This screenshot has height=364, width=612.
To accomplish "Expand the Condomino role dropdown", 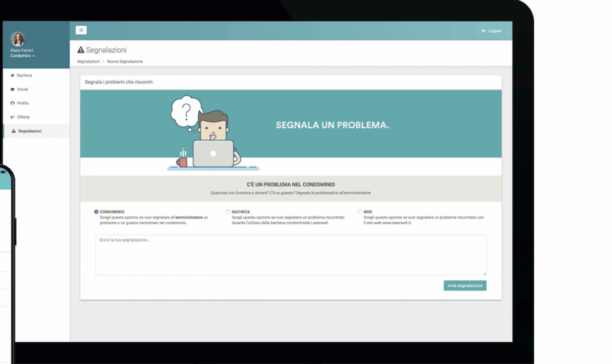I will coord(23,56).
